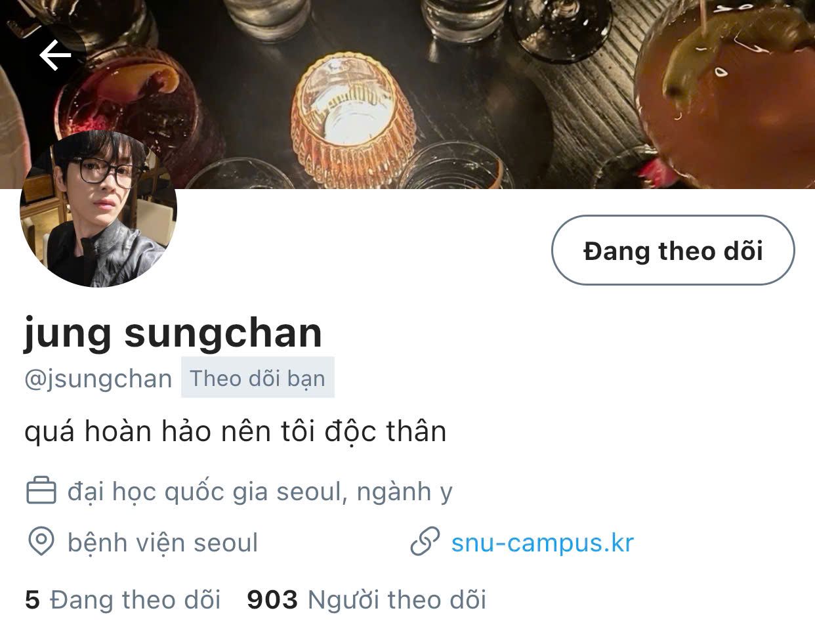This screenshot has width=815, height=644.
Task: Click the briefcase occupation icon
Action: (x=41, y=491)
